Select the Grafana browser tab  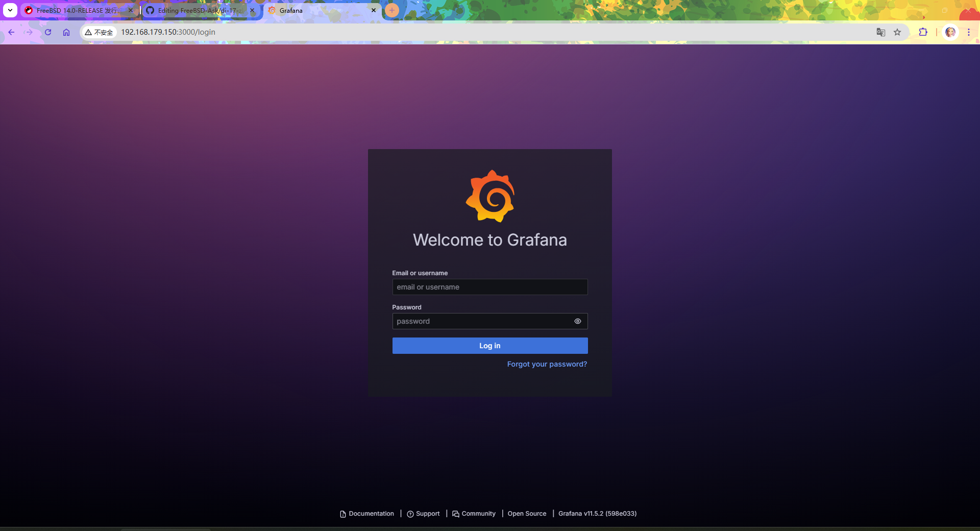pyautogui.click(x=323, y=10)
